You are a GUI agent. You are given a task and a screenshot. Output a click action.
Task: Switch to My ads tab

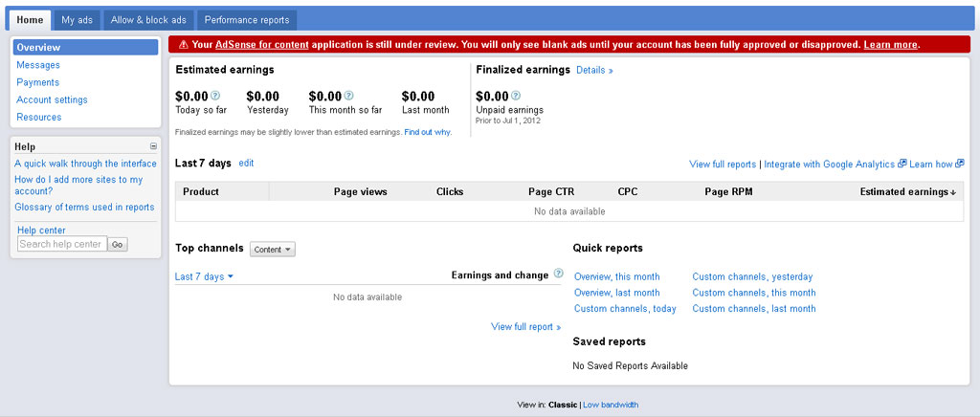tap(77, 20)
